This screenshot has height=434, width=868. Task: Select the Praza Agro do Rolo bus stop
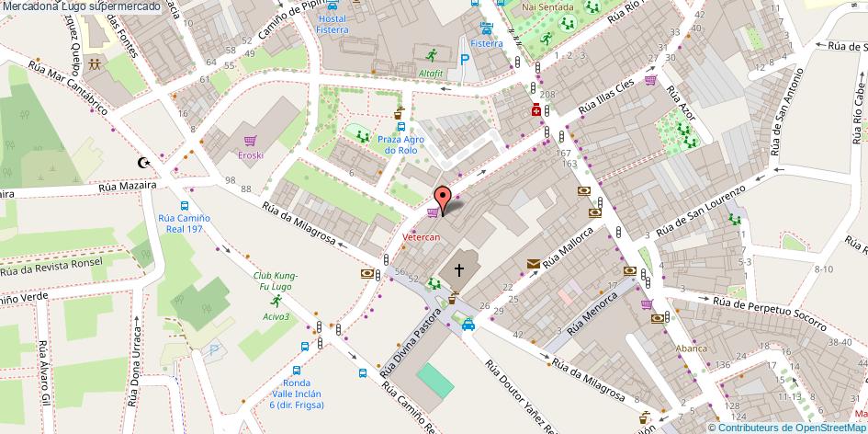tap(400, 126)
